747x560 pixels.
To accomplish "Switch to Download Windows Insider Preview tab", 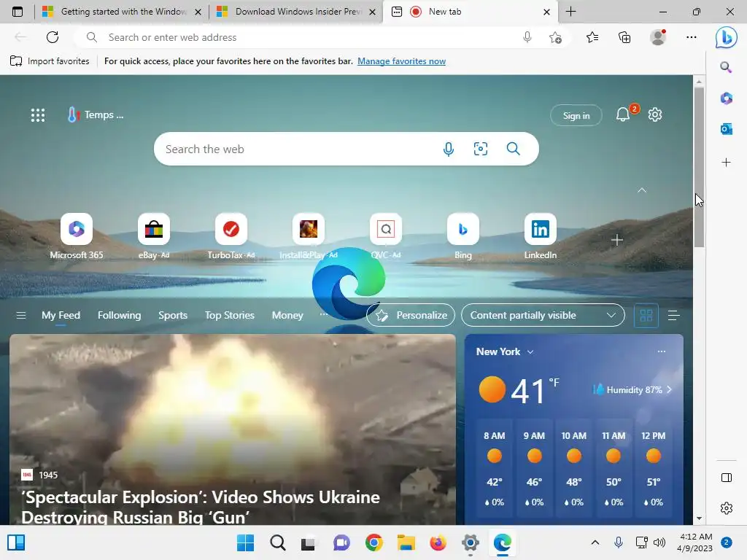I will tap(295, 12).
